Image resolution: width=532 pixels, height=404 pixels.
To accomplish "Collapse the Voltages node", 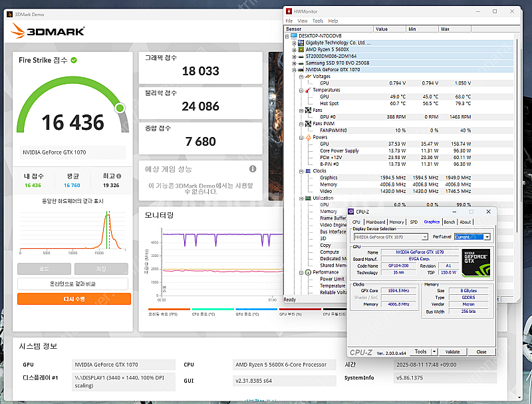I will click(x=301, y=77).
